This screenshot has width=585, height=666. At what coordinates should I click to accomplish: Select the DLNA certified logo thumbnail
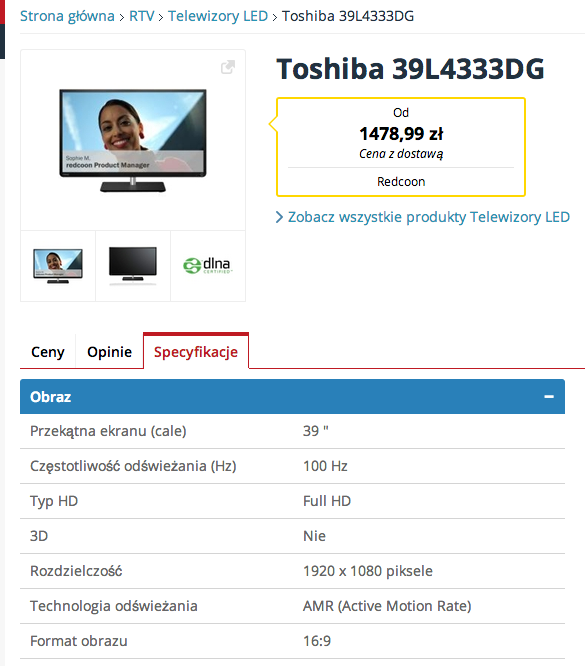[x=208, y=266]
